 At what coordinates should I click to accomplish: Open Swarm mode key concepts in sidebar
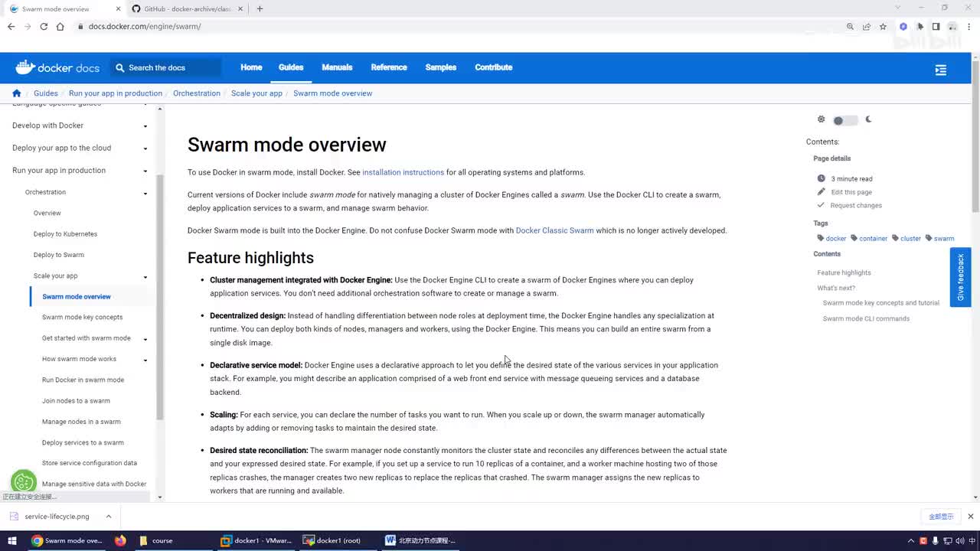82,318
